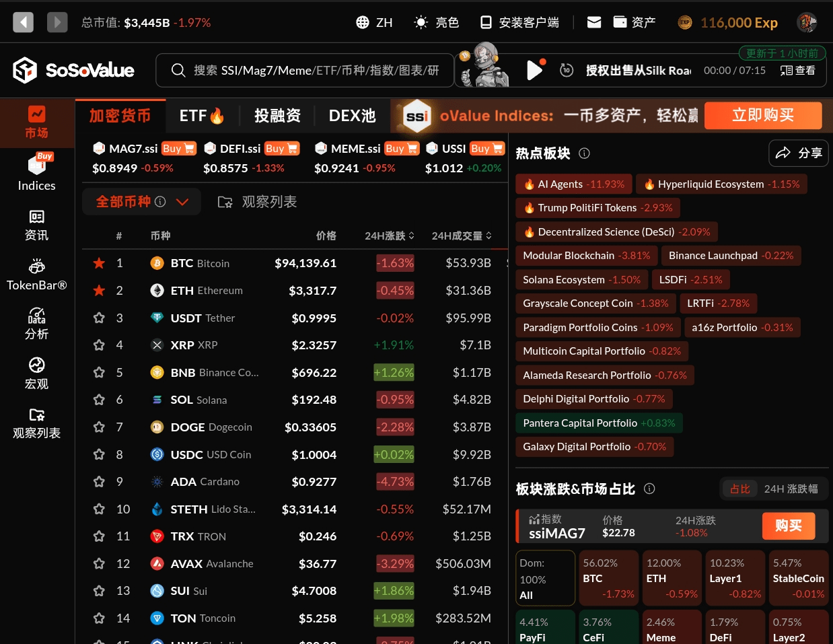Open the mail envelope icon
The height and width of the screenshot is (644, 833).
pyautogui.click(x=594, y=22)
